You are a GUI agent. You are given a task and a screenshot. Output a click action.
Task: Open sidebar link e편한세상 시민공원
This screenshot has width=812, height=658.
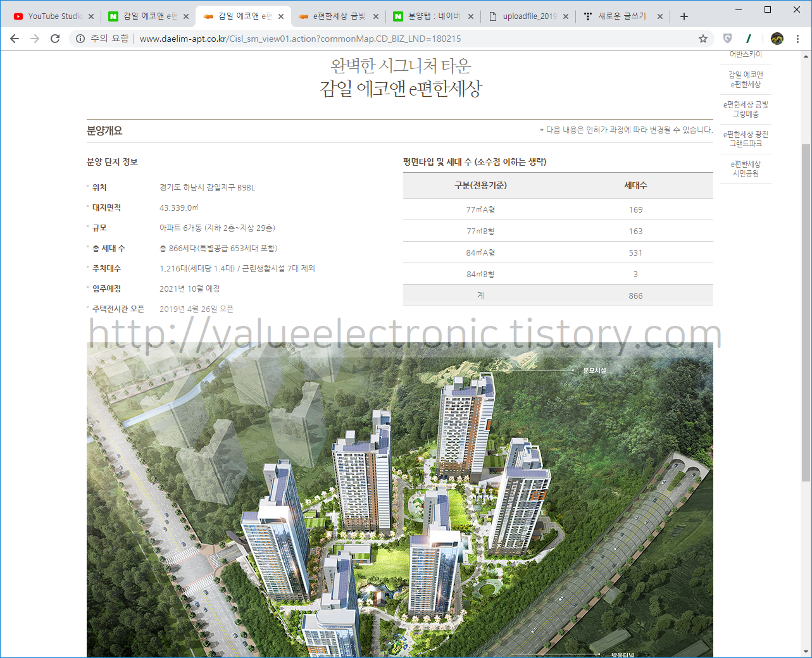(746, 169)
